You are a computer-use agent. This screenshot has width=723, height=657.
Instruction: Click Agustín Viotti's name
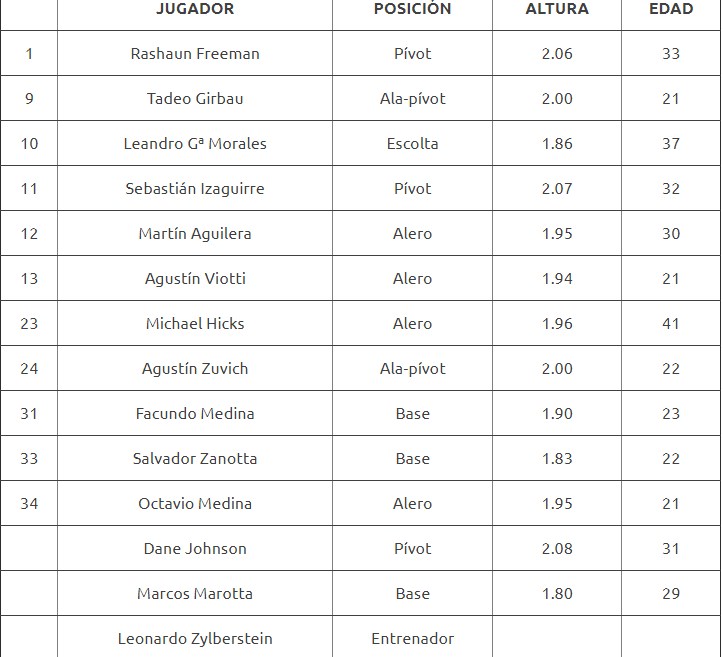(x=195, y=279)
